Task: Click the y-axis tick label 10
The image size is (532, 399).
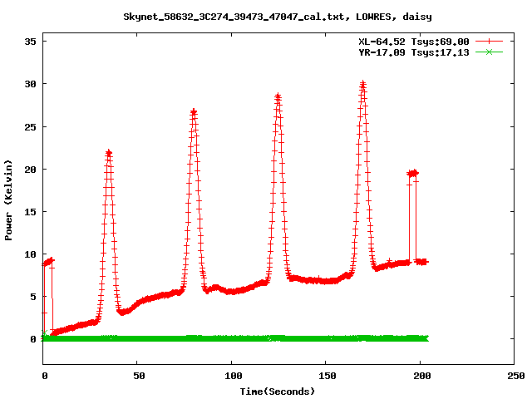Action: 30,254
